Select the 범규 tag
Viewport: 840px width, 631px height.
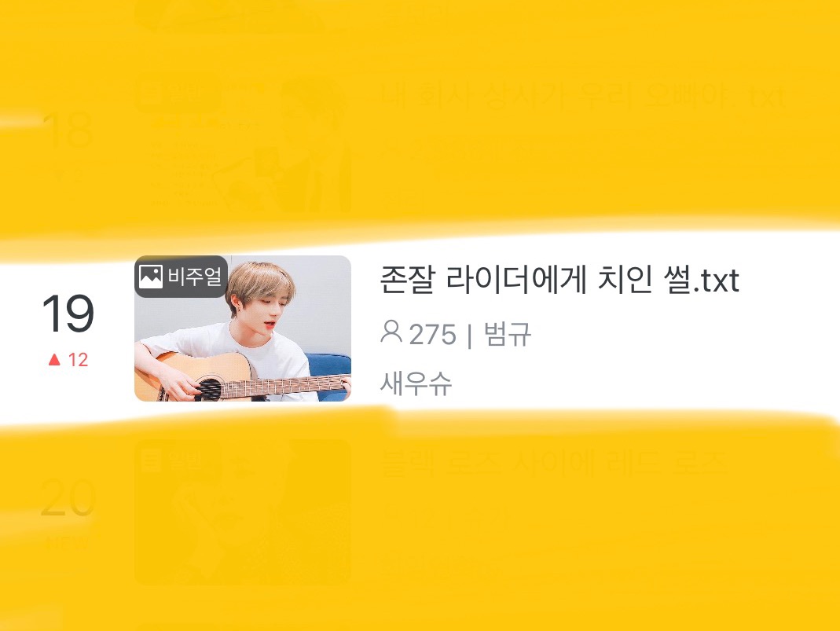508,334
